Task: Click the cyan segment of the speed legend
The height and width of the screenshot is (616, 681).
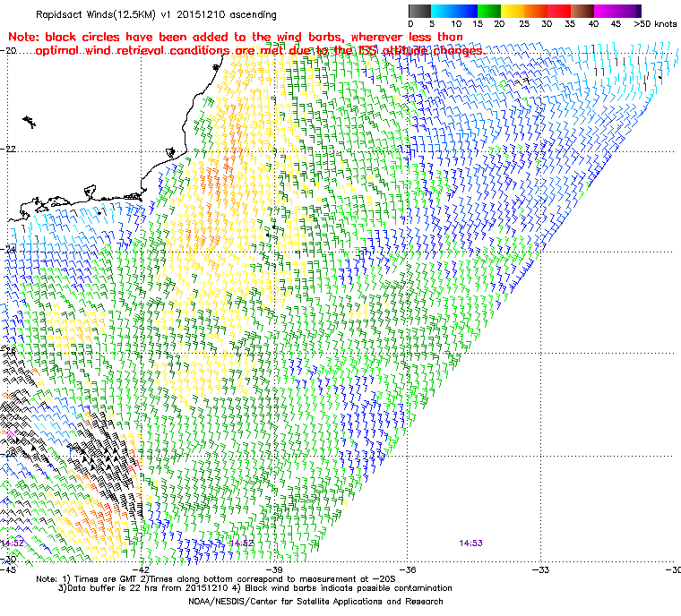Action: coord(443,11)
